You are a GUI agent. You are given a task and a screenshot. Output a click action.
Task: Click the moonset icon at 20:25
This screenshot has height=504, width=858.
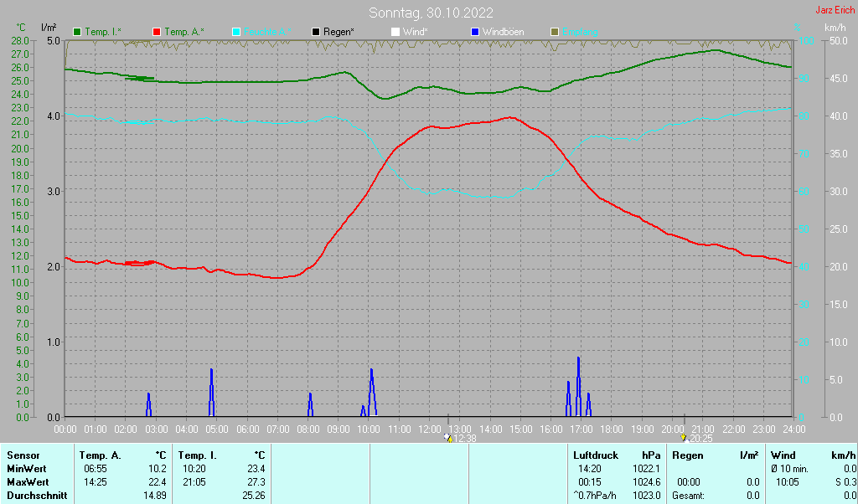pyautogui.click(x=684, y=438)
